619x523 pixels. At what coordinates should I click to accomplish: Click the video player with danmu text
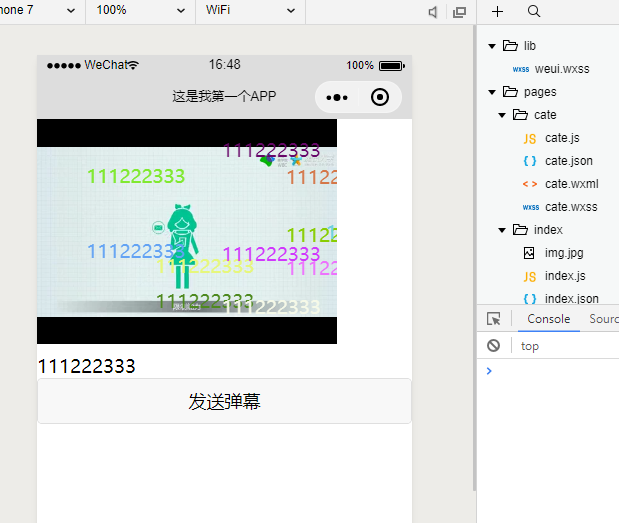click(186, 231)
